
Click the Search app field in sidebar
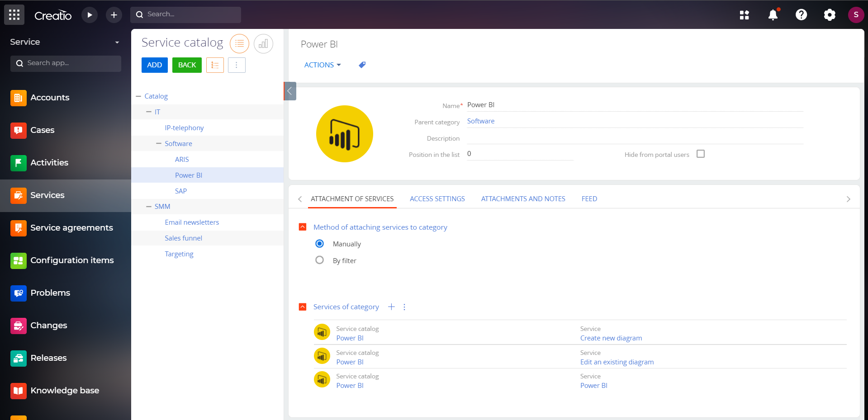[66, 63]
